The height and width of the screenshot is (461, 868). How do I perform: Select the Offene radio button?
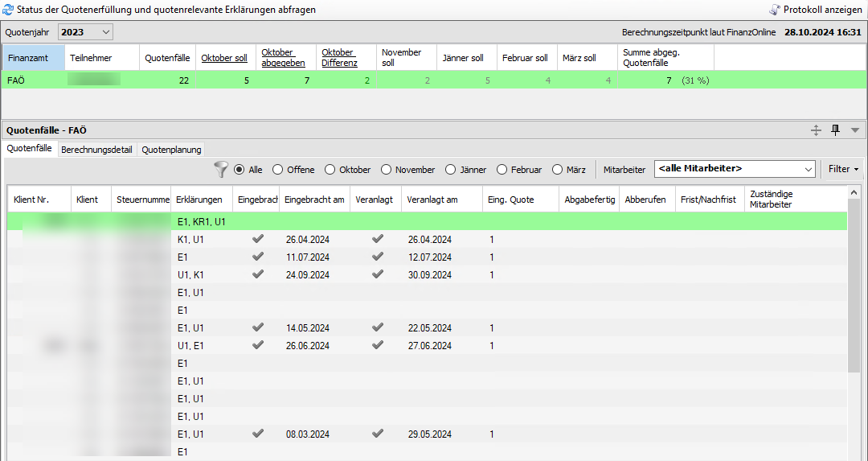(x=278, y=170)
